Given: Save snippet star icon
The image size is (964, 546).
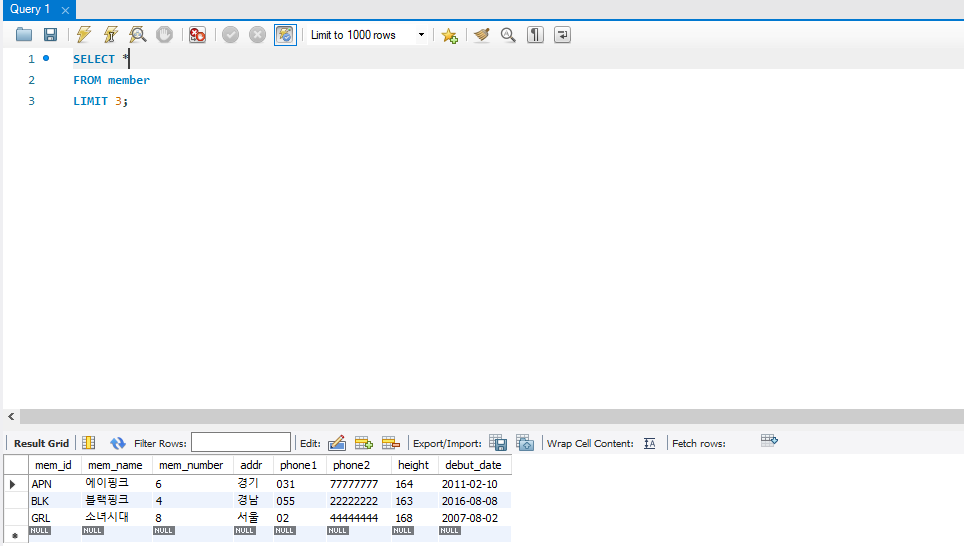Looking at the screenshot, I should click(x=449, y=36).
